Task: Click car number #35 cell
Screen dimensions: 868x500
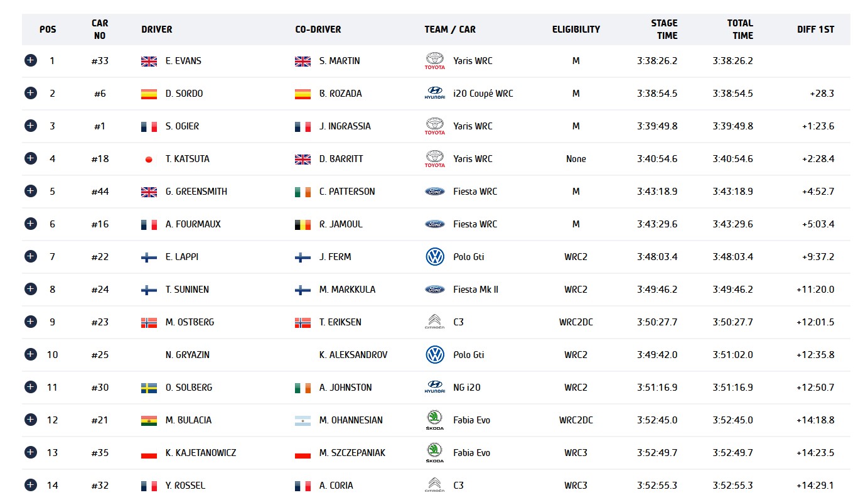Action: 100,453
